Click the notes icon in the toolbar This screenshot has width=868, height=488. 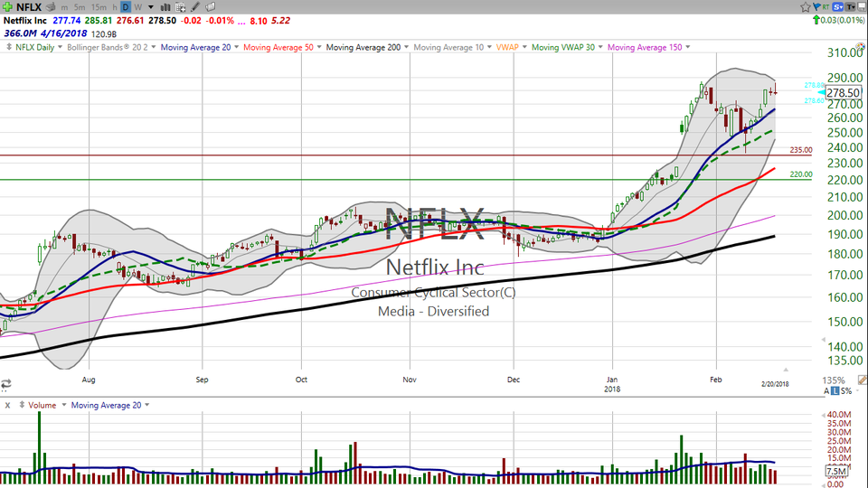point(211,7)
